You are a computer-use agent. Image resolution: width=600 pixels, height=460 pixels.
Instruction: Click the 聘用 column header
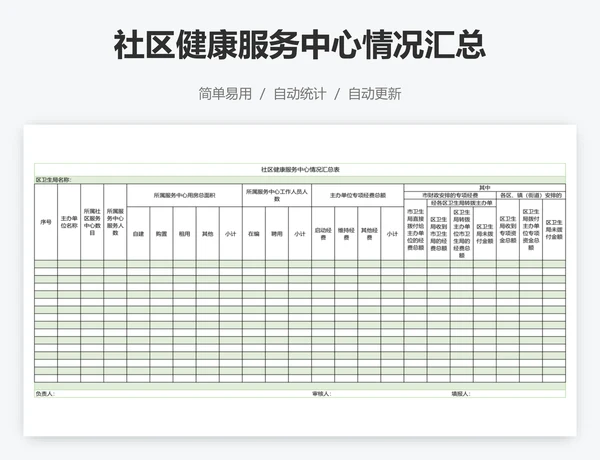tap(277, 233)
